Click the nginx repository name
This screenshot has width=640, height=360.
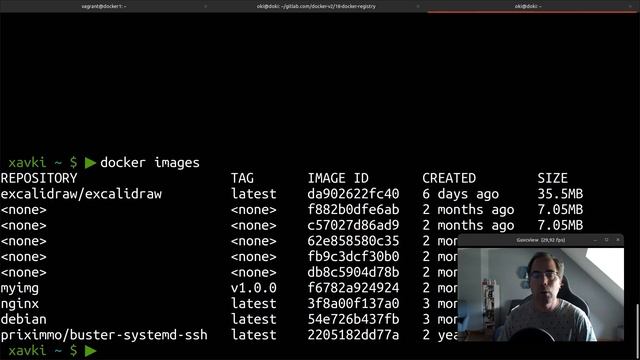point(20,304)
